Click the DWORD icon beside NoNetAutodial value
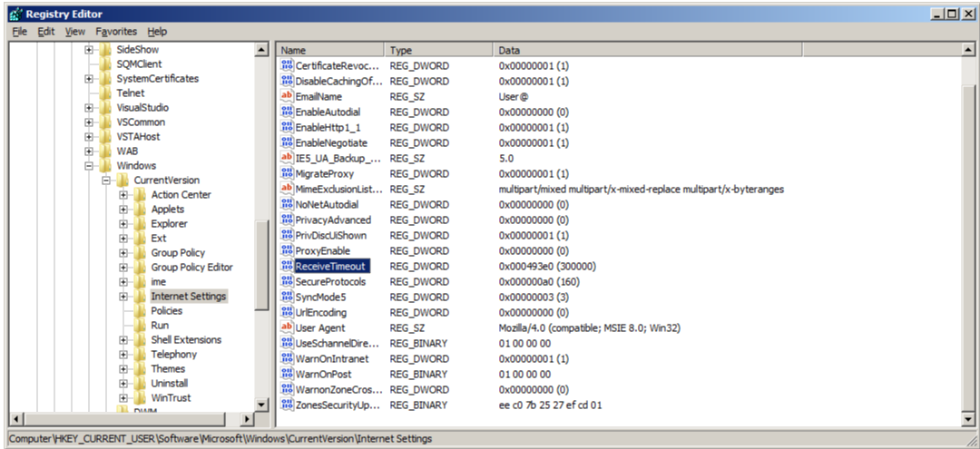Viewport: 980px width, 449px height. click(287, 204)
